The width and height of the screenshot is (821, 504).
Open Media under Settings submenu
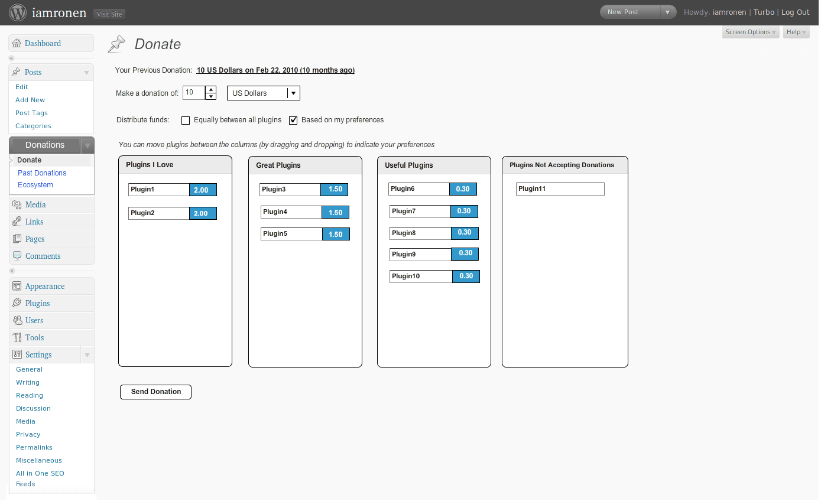tap(25, 421)
